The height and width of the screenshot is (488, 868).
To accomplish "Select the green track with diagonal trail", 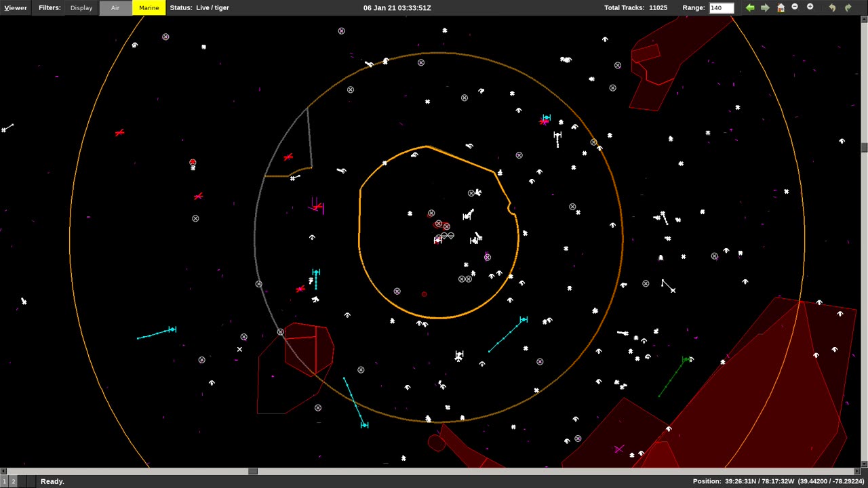I will (x=686, y=359).
